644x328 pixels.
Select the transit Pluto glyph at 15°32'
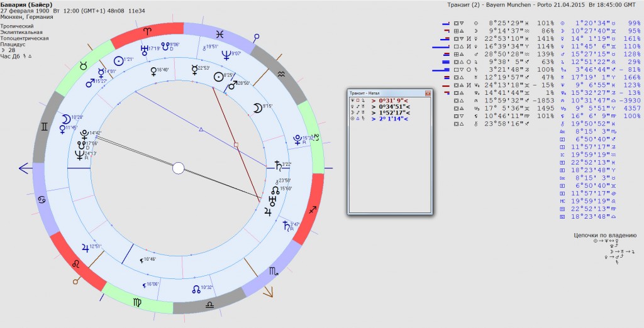pyautogui.click(x=298, y=140)
